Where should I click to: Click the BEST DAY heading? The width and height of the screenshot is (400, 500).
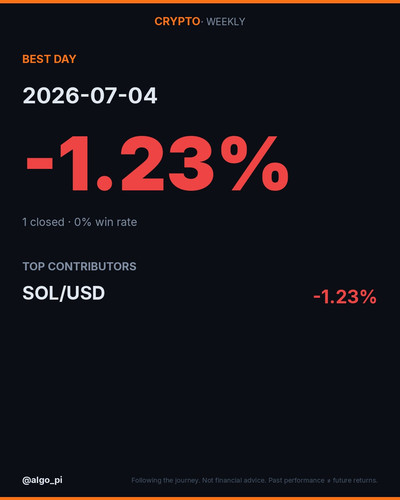[x=49, y=59]
